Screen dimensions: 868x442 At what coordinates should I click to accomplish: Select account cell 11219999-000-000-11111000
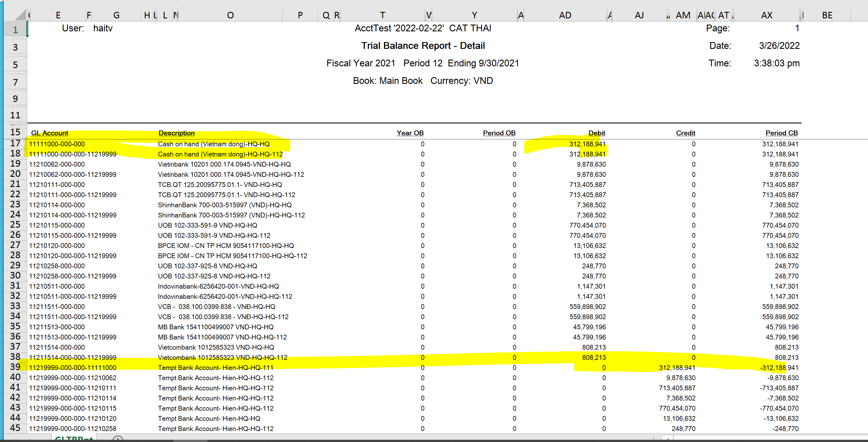pyautogui.click(x=73, y=368)
